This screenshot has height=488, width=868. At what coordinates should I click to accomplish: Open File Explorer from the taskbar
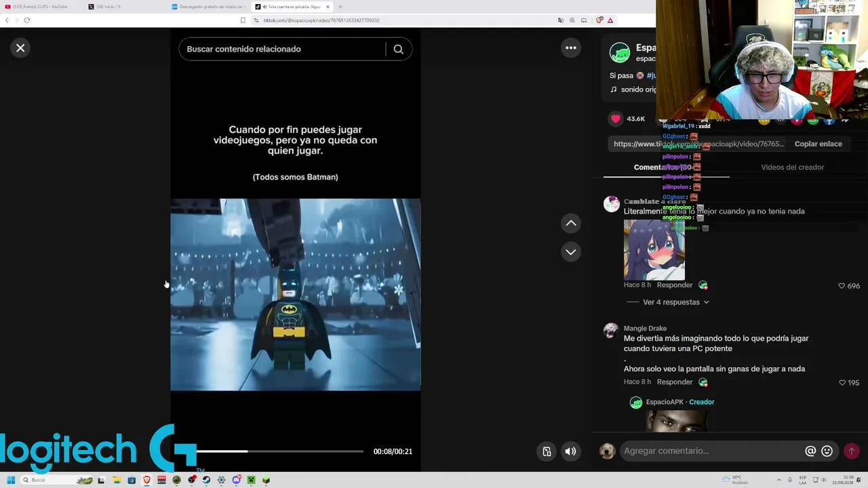[x=117, y=480]
